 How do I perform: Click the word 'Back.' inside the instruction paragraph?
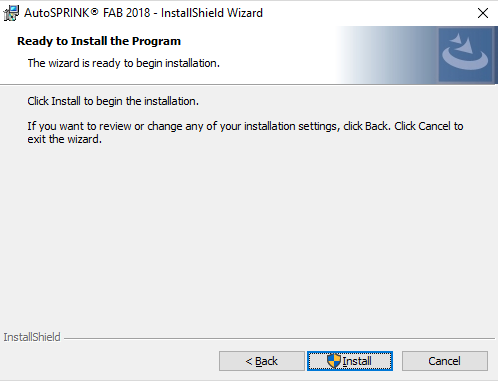coord(378,126)
